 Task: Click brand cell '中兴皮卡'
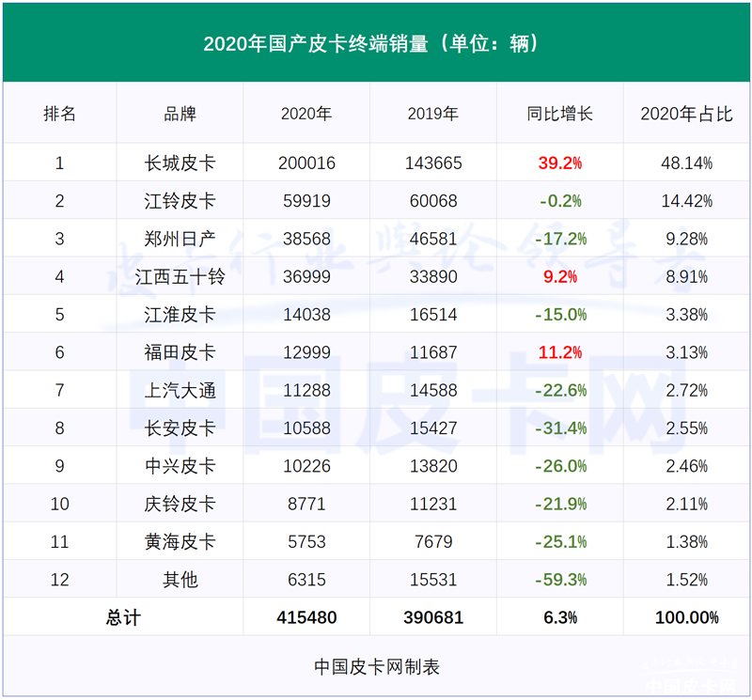(x=180, y=466)
